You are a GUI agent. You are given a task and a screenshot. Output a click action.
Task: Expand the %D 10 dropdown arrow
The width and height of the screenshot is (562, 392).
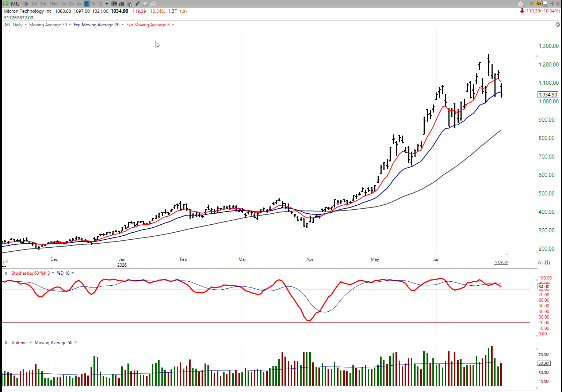(73, 273)
